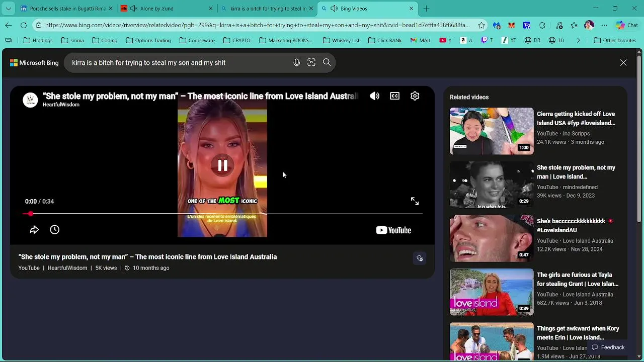Refresh the current page
644x362 pixels.
[x=24, y=25]
